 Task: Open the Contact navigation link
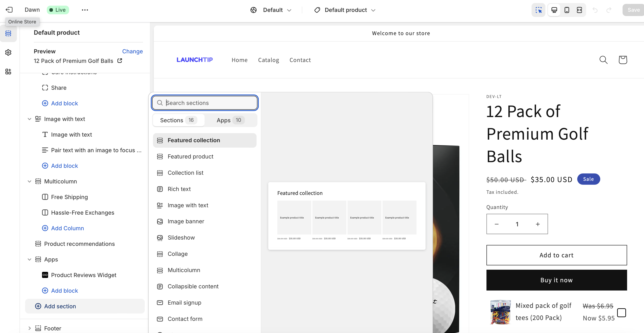click(x=300, y=60)
